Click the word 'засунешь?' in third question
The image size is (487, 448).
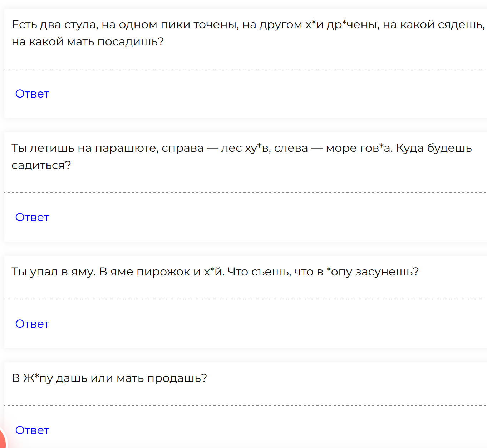click(387, 272)
